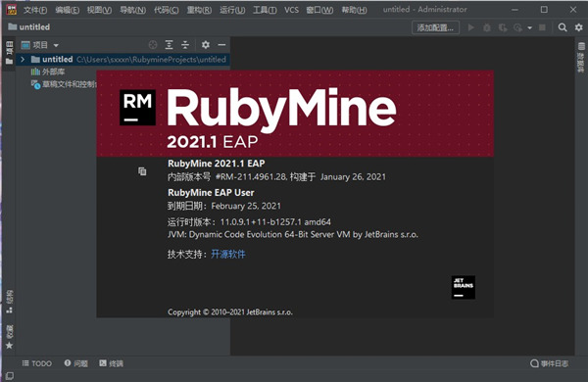
Task: Click the Run with coverage icon
Action: point(503,27)
